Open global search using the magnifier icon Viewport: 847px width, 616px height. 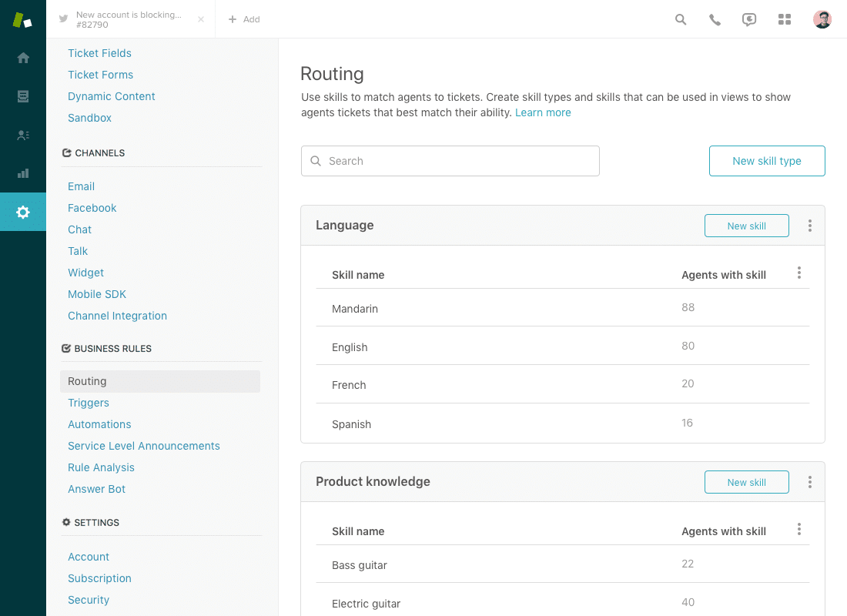coord(681,19)
